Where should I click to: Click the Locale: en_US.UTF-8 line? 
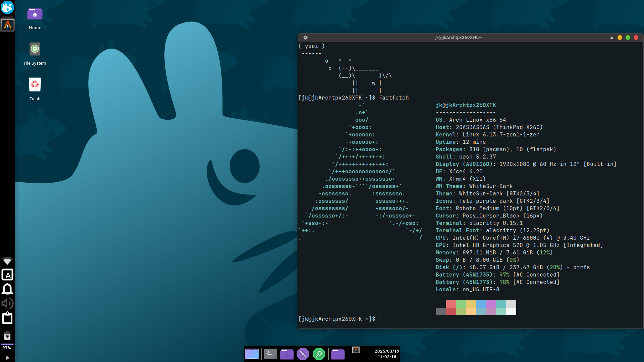(467, 289)
